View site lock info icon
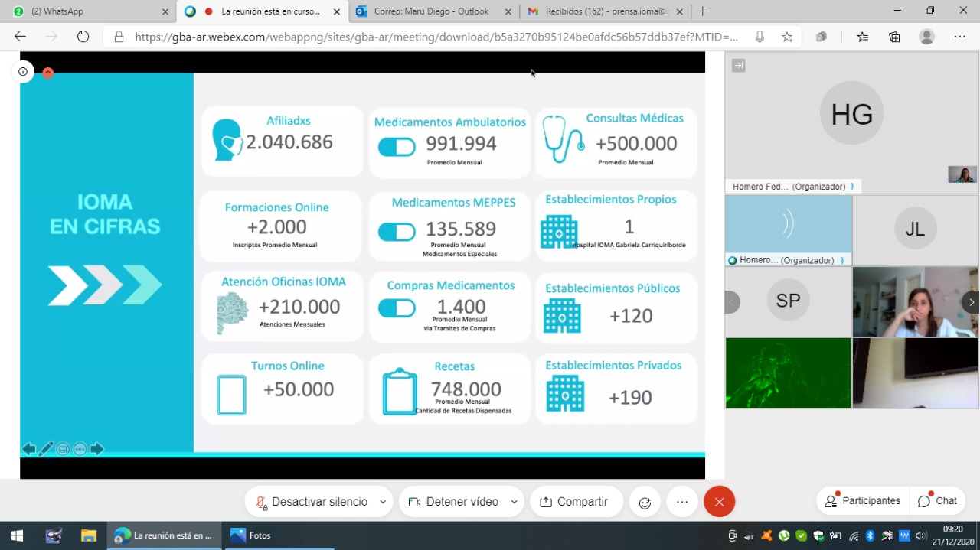The width and height of the screenshot is (980, 550). (119, 37)
